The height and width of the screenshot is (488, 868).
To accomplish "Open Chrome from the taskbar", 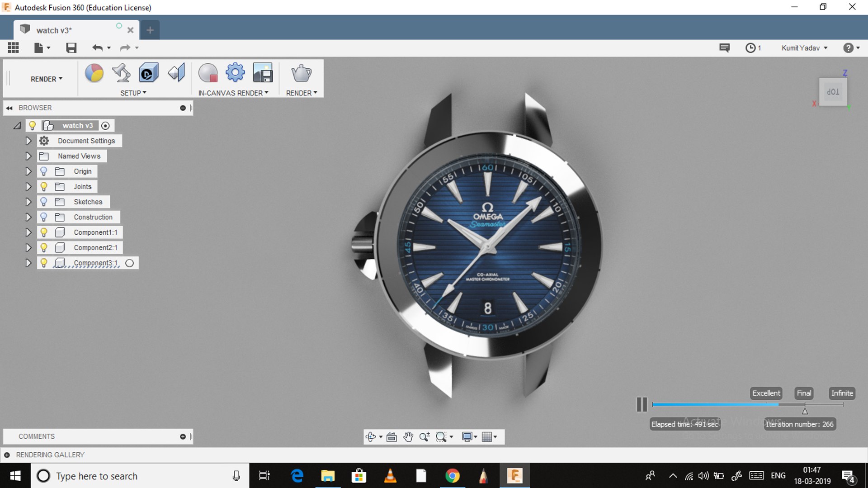I will (452, 476).
